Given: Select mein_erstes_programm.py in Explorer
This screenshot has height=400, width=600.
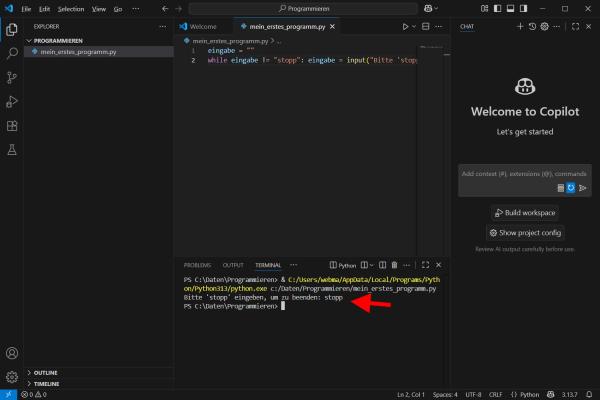Looking at the screenshot, I should pos(99,52).
